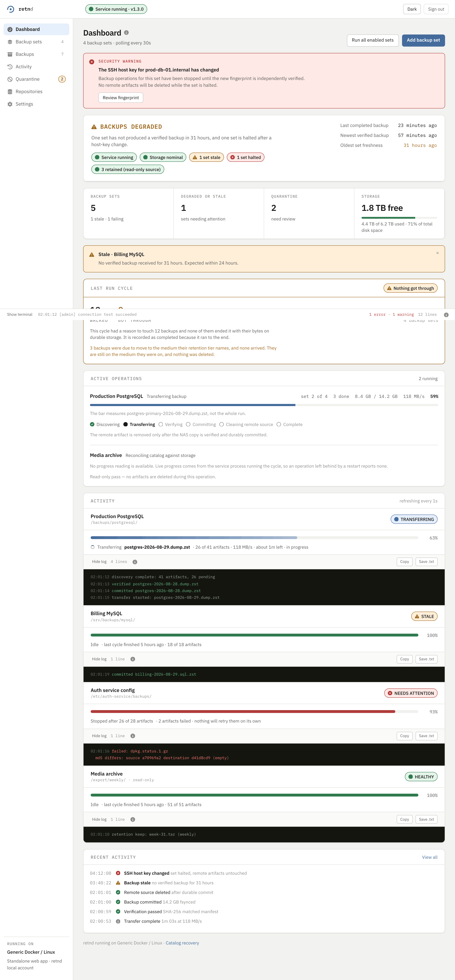Copy the Billing MySQL log
Screen dimensions: 455x980
[x=404, y=659]
